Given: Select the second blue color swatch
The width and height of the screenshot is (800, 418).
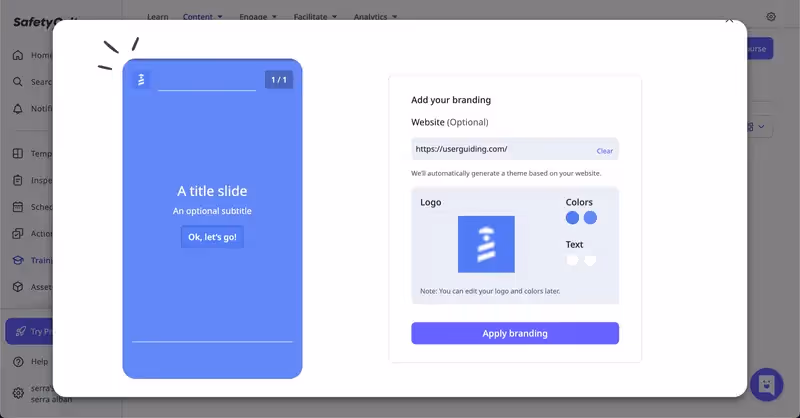Looking at the screenshot, I should [590, 218].
